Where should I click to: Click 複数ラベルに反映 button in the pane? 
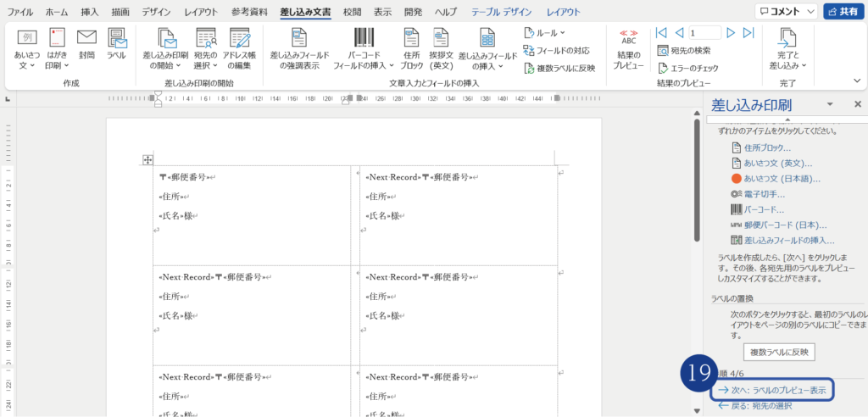(x=778, y=352)
